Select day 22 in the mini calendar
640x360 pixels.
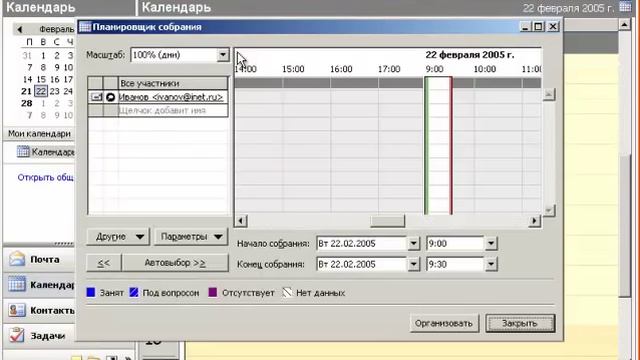tap(41, 91)
